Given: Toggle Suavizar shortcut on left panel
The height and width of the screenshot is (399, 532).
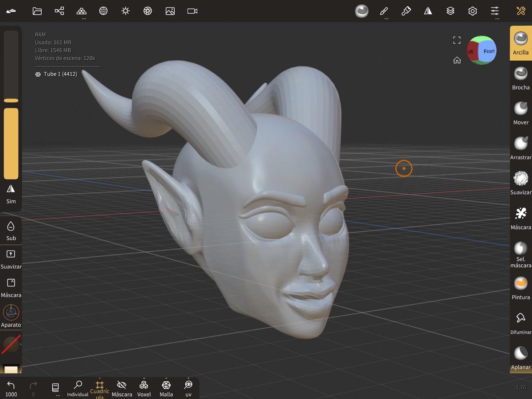Looking at the screenshot, I should click(11, 259).
